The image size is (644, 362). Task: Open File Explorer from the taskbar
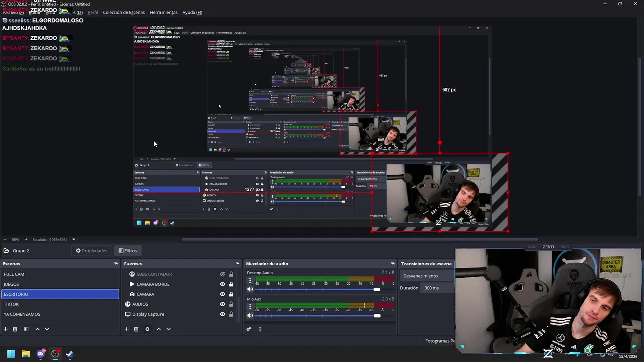(x=26, y=354)
